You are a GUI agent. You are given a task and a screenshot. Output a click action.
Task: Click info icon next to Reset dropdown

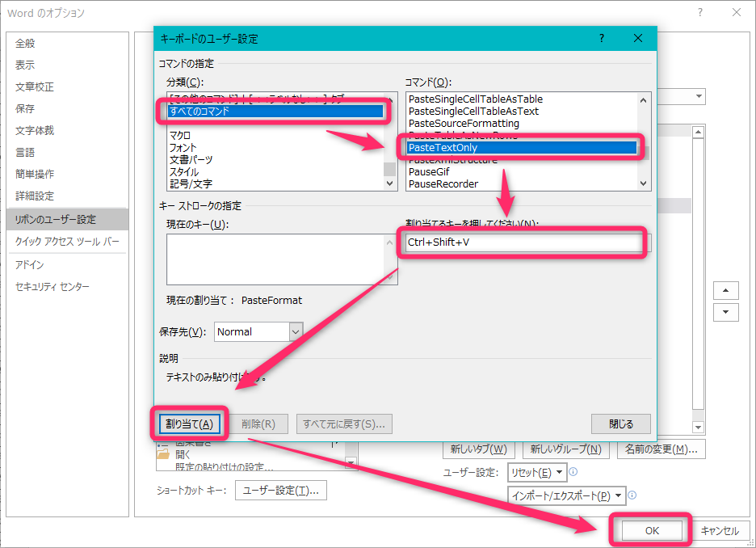point(573,472)
